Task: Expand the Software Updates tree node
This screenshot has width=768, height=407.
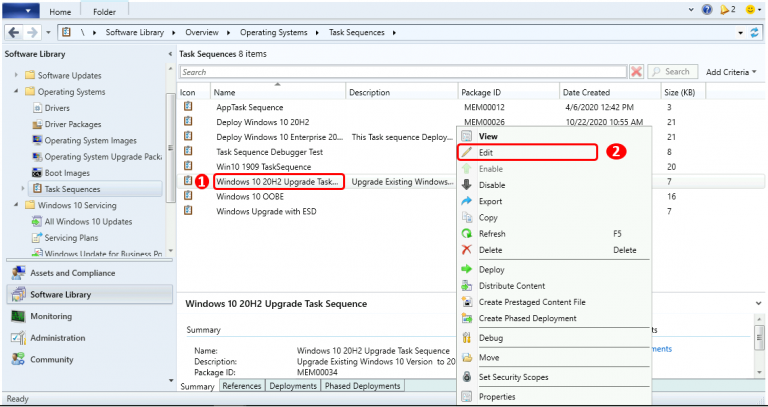Action: (16, 75)
